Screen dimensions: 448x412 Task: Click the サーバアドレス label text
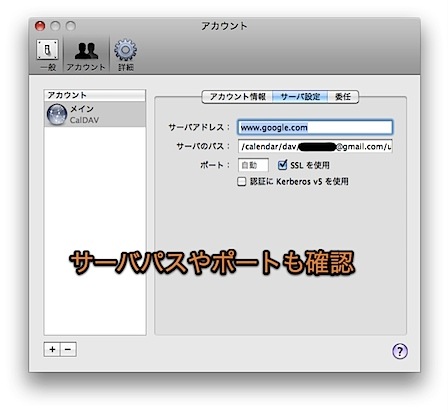(x=199, y=127)
